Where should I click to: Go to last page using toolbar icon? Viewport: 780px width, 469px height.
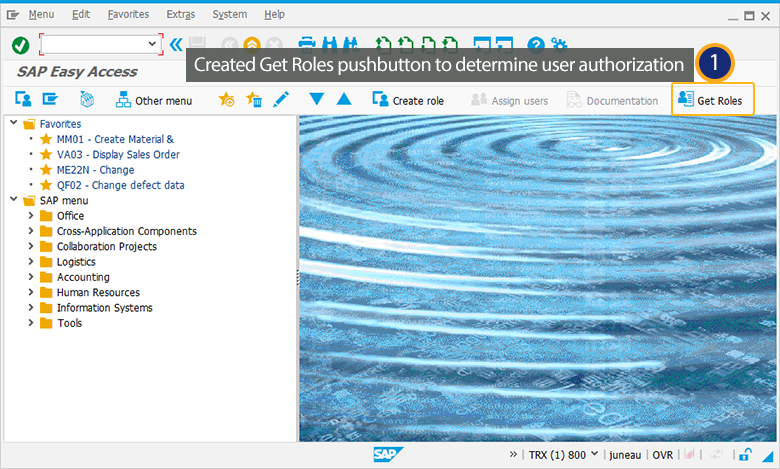tap(450, 45)
